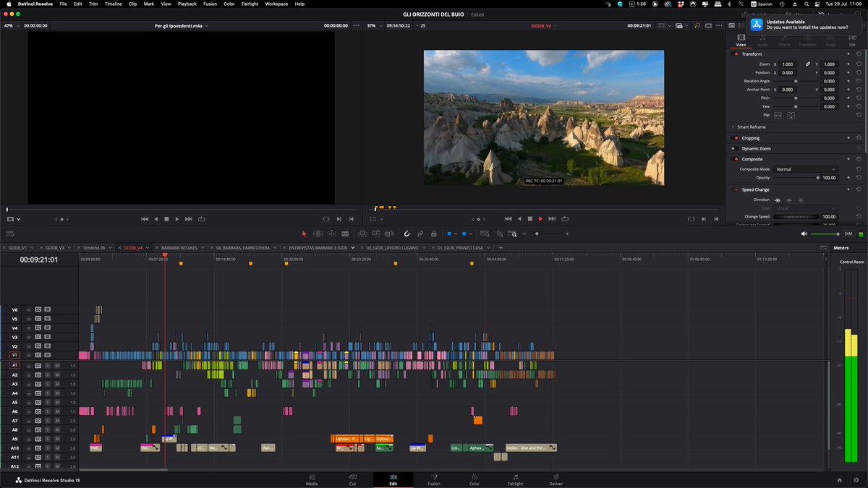Add a flag to the current clip
868x488 pixels.
(449, 234)
